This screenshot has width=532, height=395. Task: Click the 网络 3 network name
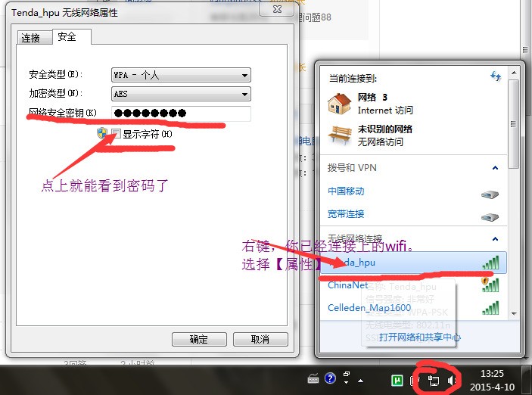[x=372, y=98]
